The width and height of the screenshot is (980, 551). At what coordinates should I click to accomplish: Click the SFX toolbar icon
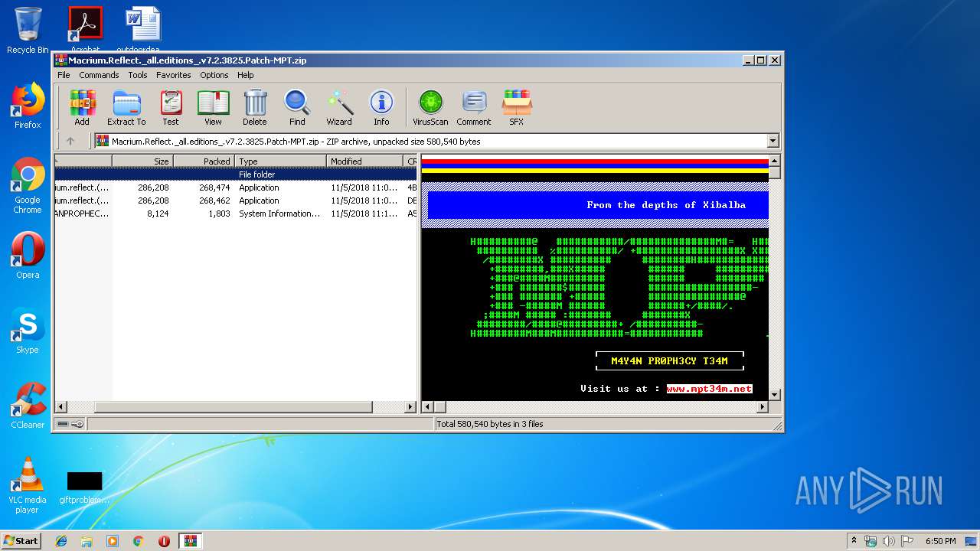click(x=517, y=107)
